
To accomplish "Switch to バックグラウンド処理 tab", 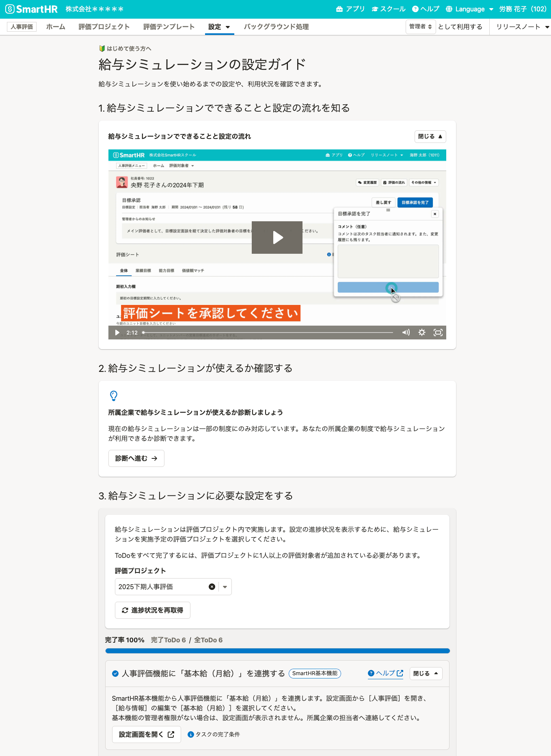I will (276, 27).
